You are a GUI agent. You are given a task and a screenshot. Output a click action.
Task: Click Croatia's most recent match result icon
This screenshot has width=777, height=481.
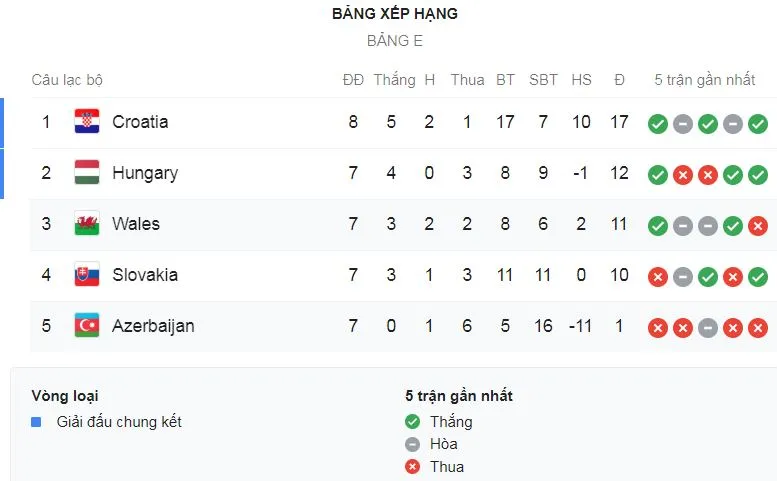tap(759, 124)
